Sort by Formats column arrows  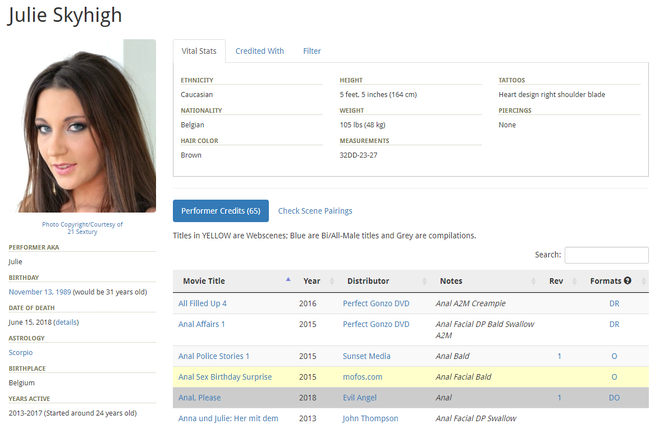pos(643,281)
